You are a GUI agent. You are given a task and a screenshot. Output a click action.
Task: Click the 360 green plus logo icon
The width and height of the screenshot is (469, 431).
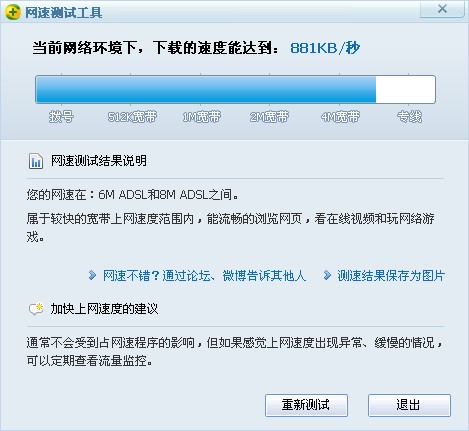(13, 12)
